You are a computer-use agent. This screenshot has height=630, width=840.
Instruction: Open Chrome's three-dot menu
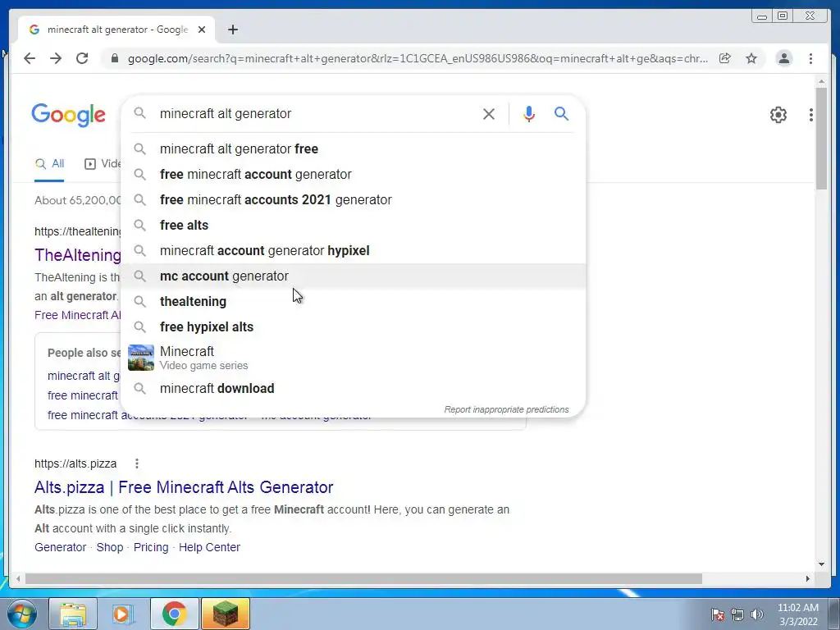[811, 58]
